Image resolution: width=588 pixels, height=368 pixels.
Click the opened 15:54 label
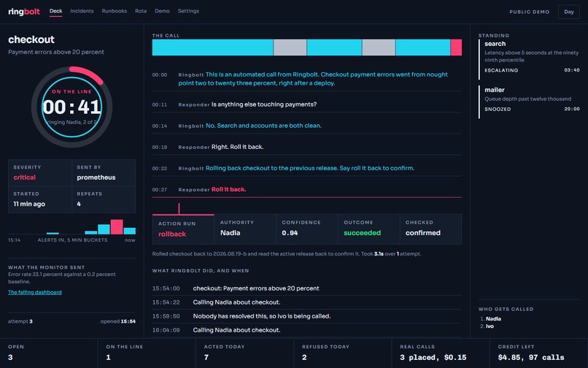tap(117, 321)
